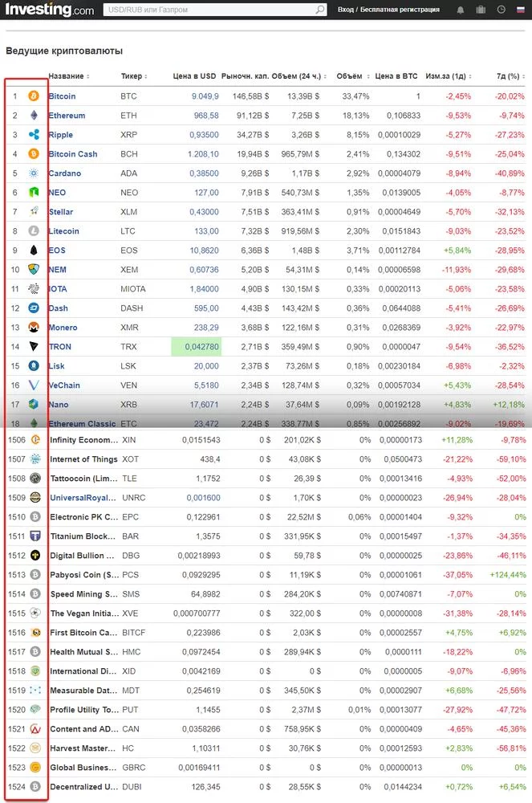The height and width of the screenshot is (803, 532).
Task: Sort table by Название column
Action: (x=68, y=76)
